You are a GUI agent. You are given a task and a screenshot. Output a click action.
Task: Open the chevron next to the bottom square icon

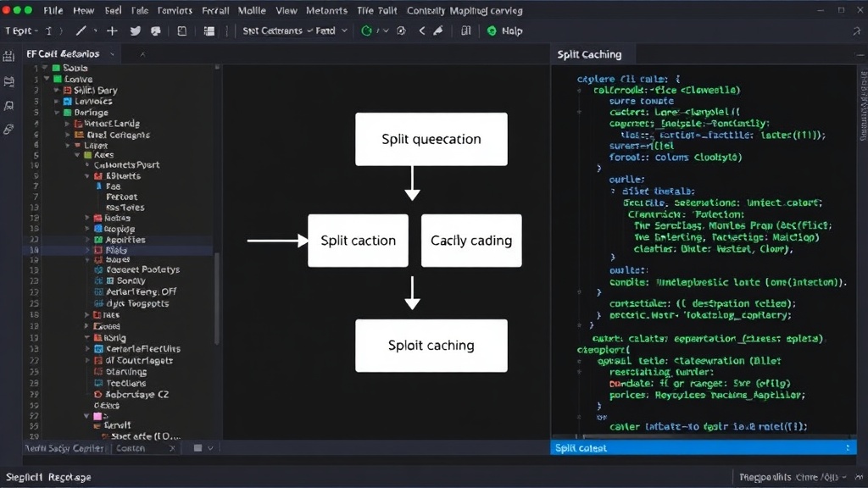[x=210, y=448]
